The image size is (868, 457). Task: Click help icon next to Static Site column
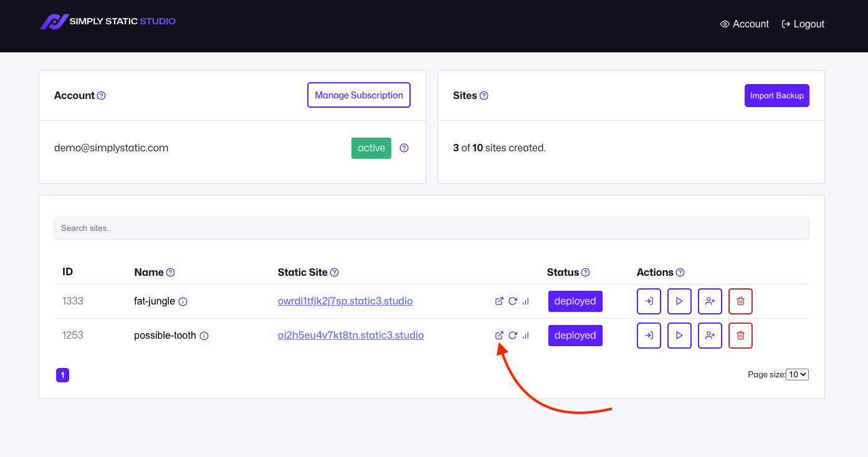335,273
